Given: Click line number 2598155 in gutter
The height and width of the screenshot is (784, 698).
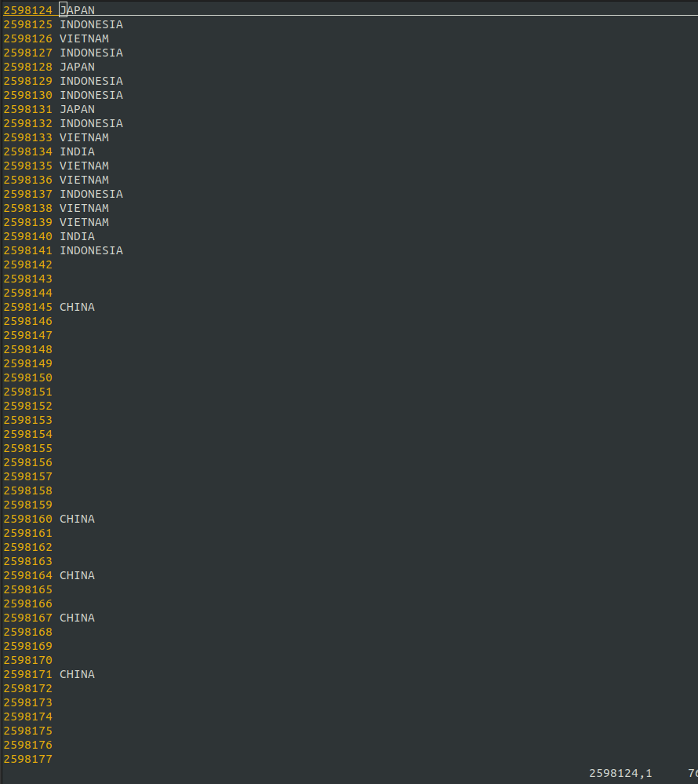Looking at the screenshot, I should 27,448.
